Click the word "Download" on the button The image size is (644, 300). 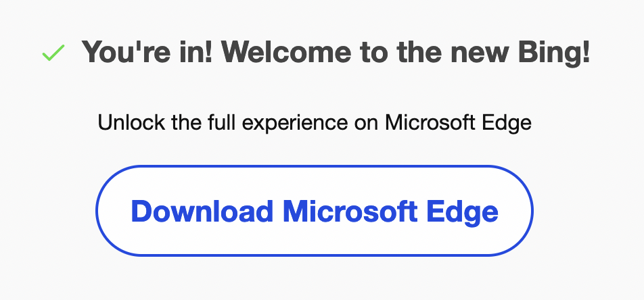click(202, 211)
